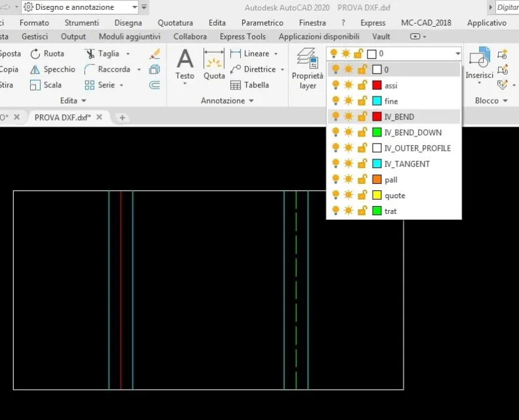Select the Lineare dimension tool
The image size is (519, 420).
pos(249,54)
